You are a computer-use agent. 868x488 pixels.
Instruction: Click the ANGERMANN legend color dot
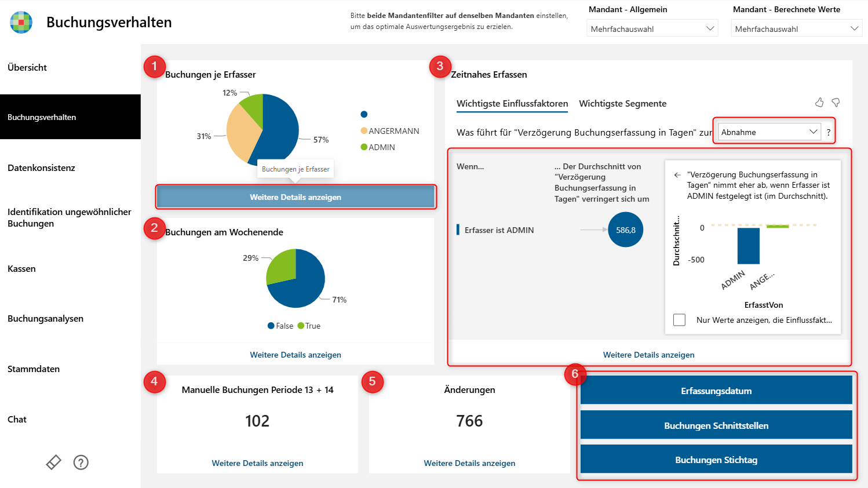click(364, 131)
